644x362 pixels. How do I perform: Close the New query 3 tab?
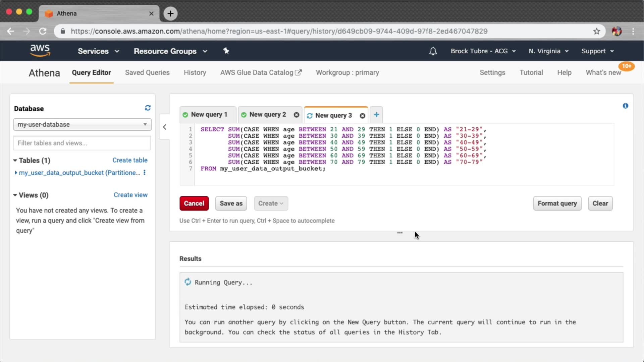362,116
